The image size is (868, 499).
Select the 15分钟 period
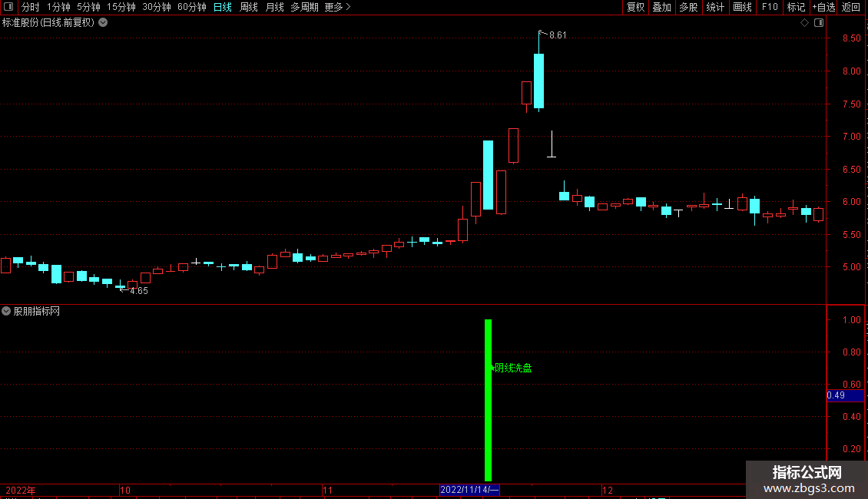tap(121, 7)
